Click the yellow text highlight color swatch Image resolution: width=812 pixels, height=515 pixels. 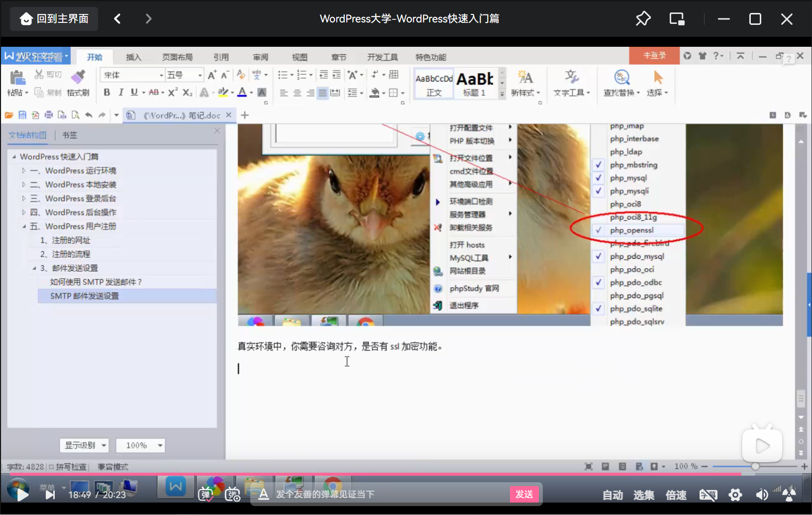point(222,92)
